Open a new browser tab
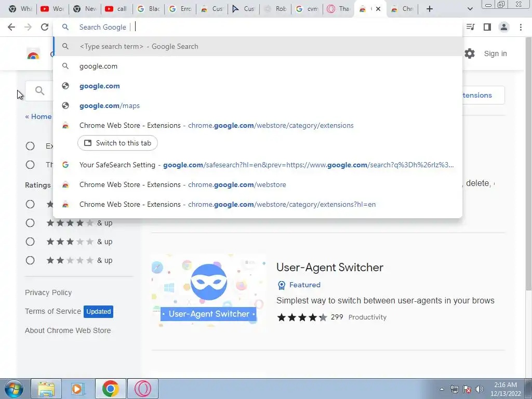The image size is (532, 399). pyautogui.click(x=430, y=9)
